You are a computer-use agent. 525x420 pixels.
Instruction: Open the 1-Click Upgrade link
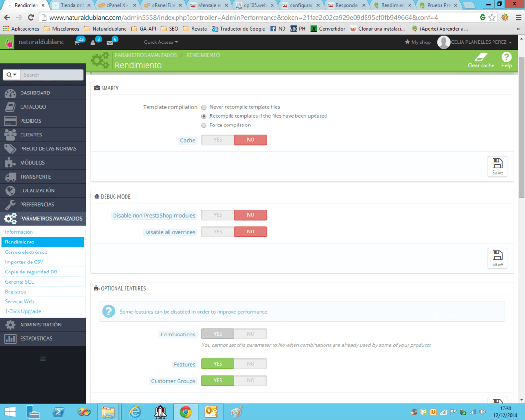pos(23,311)
